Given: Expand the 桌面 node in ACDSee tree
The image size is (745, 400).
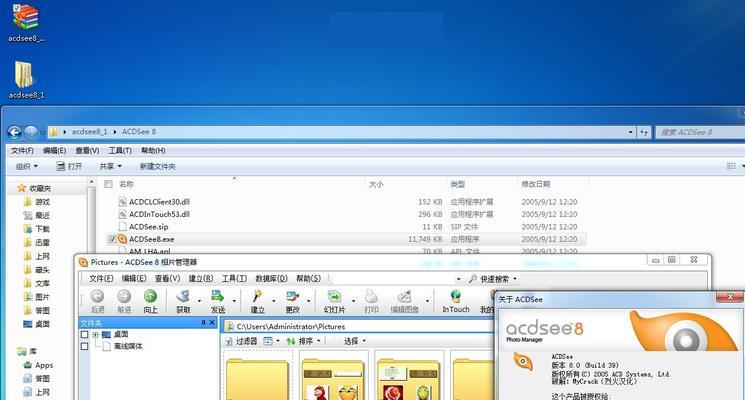Looking at the screenshot, I should coord(96,334).
